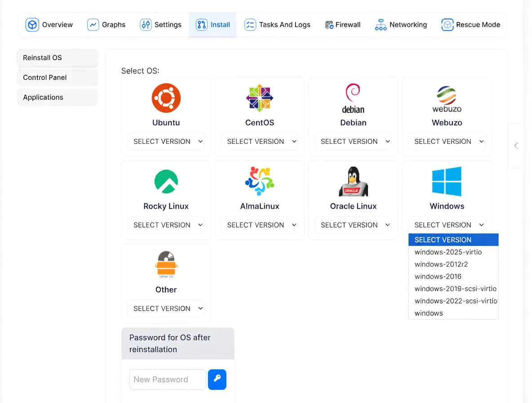
Task: Open AlmaLinux Select Version dropdown
Action: 260,225
